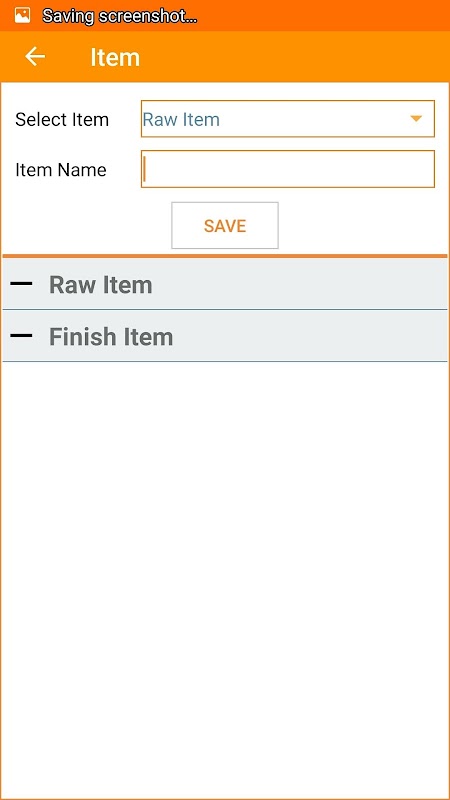450x800 pixels.
Task: Click the Select Item label
Action: click(62, 119)
